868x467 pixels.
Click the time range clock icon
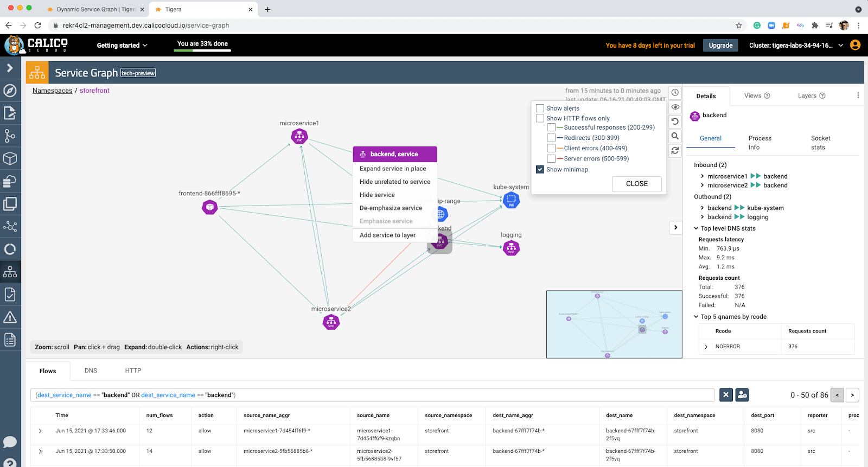pos(675,92)
